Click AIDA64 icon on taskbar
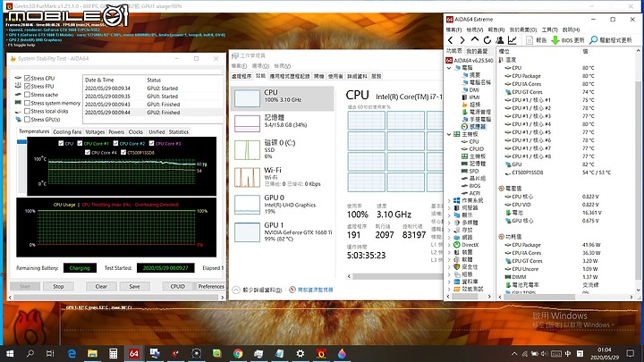 (134, 353)
